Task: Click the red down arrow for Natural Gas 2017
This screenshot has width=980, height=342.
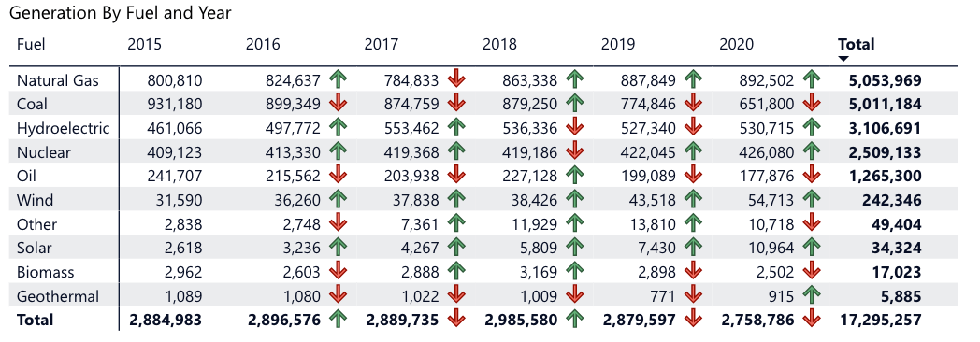Action: pyautogui.click(x=457, y=79)
